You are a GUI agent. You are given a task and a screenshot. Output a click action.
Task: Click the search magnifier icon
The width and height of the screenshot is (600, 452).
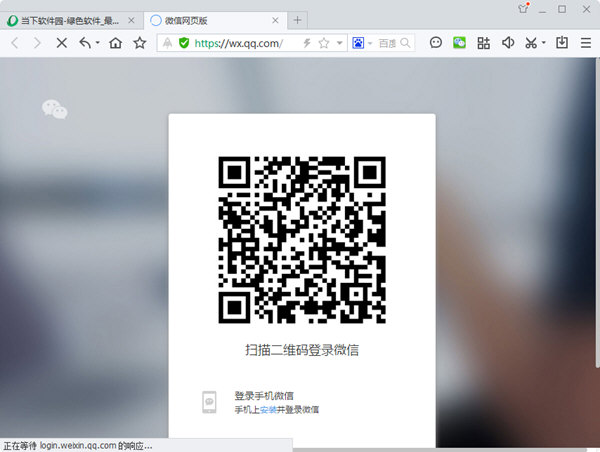pos(405,43)
